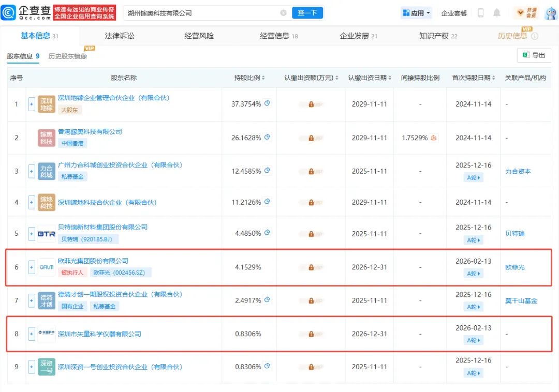Expand row 6 shareholder 欧菲光集团
Image resolution: width=559 pixels, height=392 pixels.
[32, 267]
